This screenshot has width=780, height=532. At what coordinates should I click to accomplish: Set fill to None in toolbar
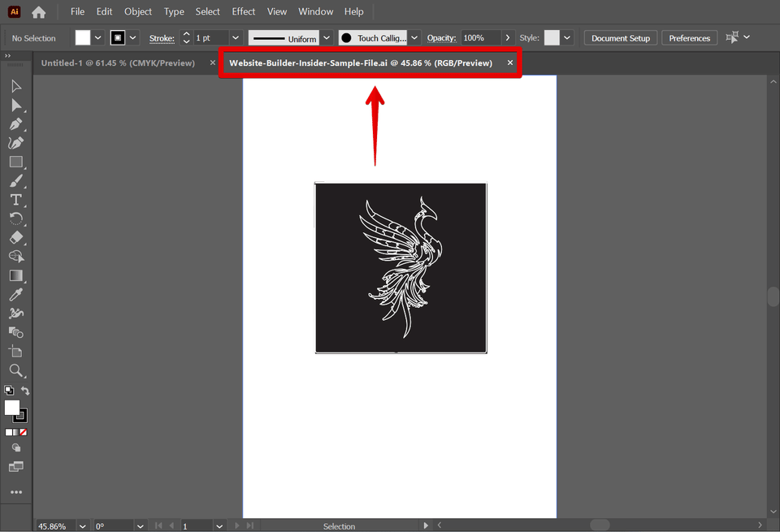(x=22, y=431)
